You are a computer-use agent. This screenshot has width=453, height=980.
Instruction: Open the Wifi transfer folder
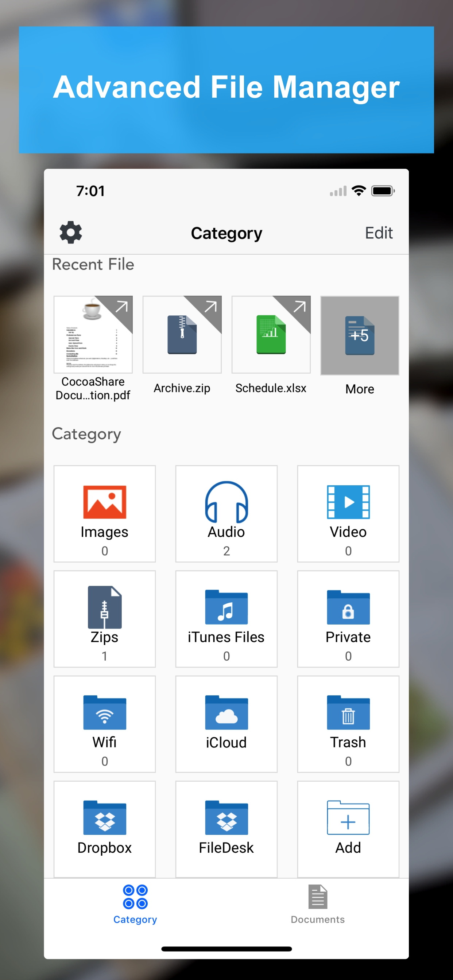click(x=105, y=724)
